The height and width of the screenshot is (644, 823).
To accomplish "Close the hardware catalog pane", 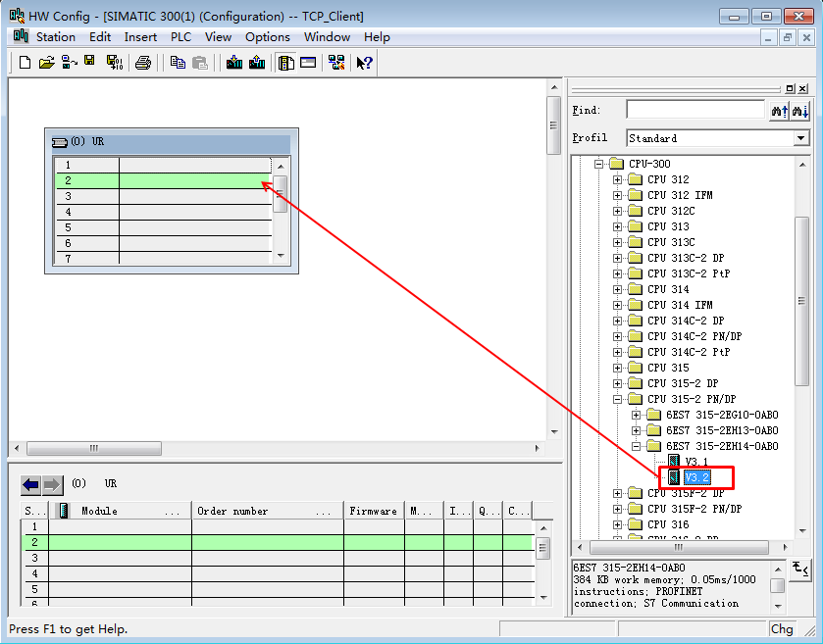I will tap(802, 88).
